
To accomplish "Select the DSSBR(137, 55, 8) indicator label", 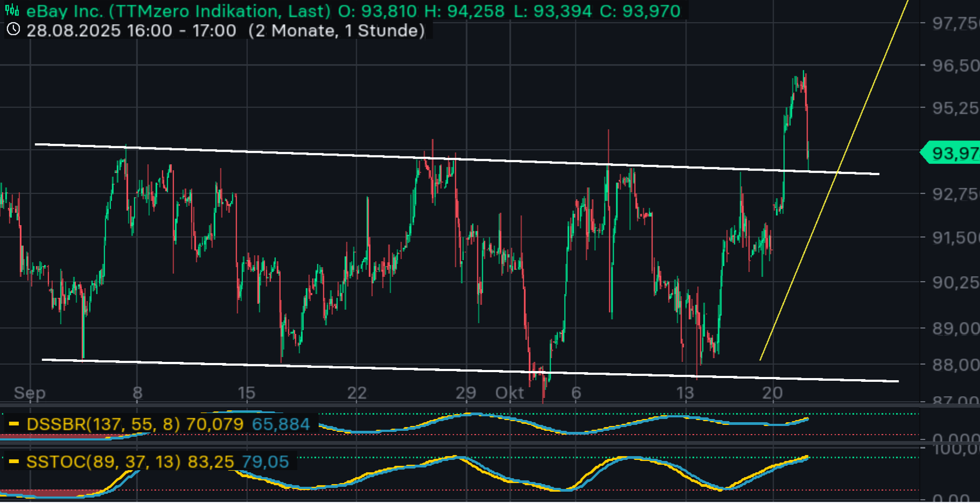I will (103, 424).
